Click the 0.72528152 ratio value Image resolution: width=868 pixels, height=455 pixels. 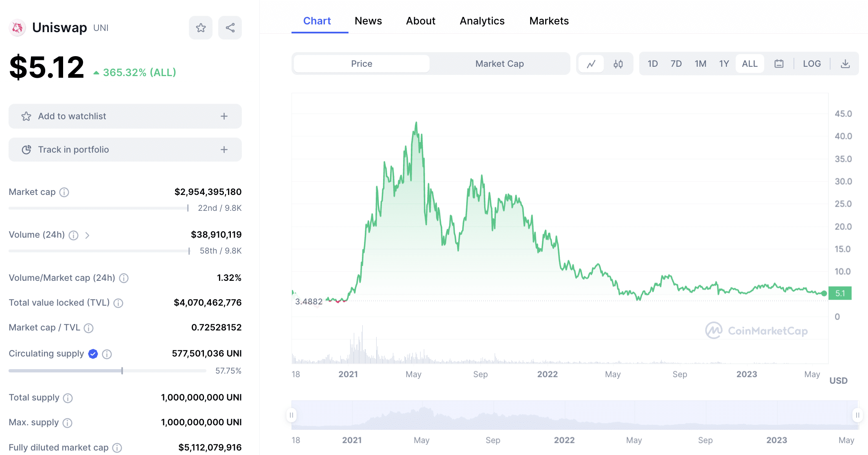(x=216, y=328)
